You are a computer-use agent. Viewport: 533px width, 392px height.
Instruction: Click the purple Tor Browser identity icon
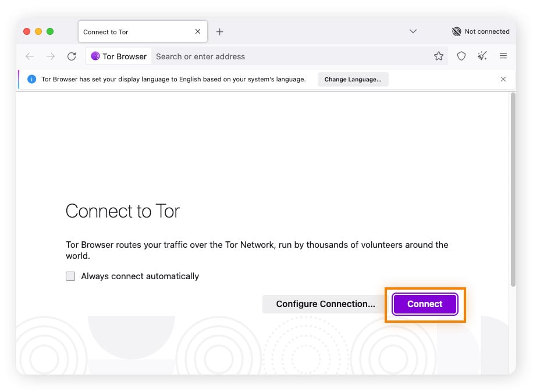[x=95, y=56]
